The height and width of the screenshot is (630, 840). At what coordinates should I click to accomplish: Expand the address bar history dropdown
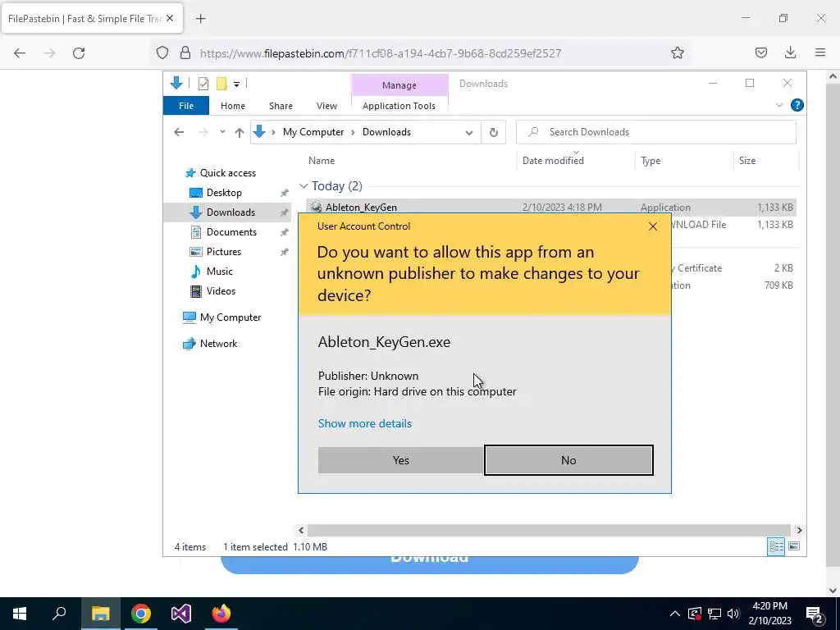coord(468,132)
